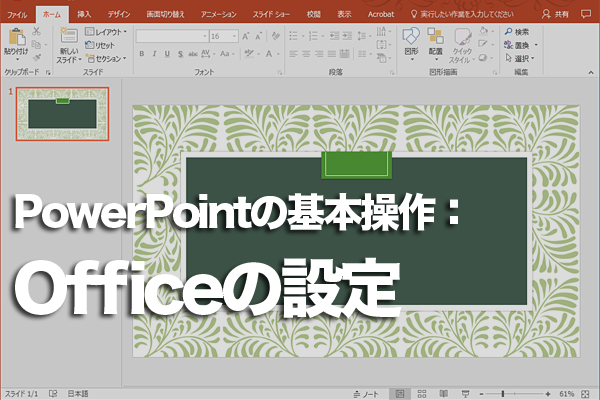Click the Decrease Indent icon

click(334, 36)
